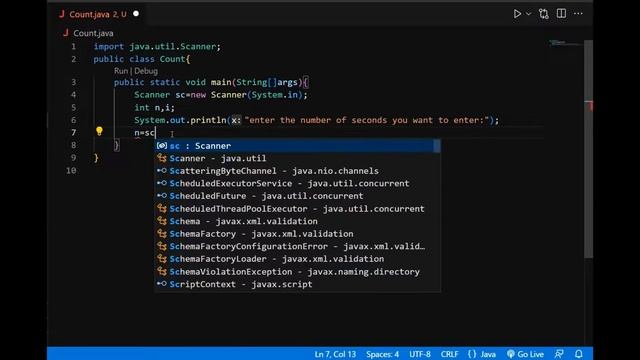The image size is (640, 360).
Task: Start Go Live server
Action: (525, 354)
